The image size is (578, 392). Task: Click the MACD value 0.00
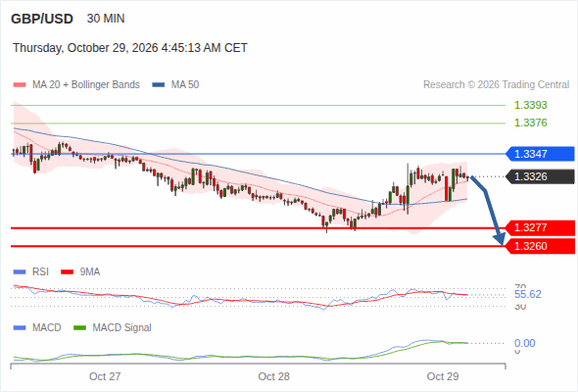click(525, 343)
